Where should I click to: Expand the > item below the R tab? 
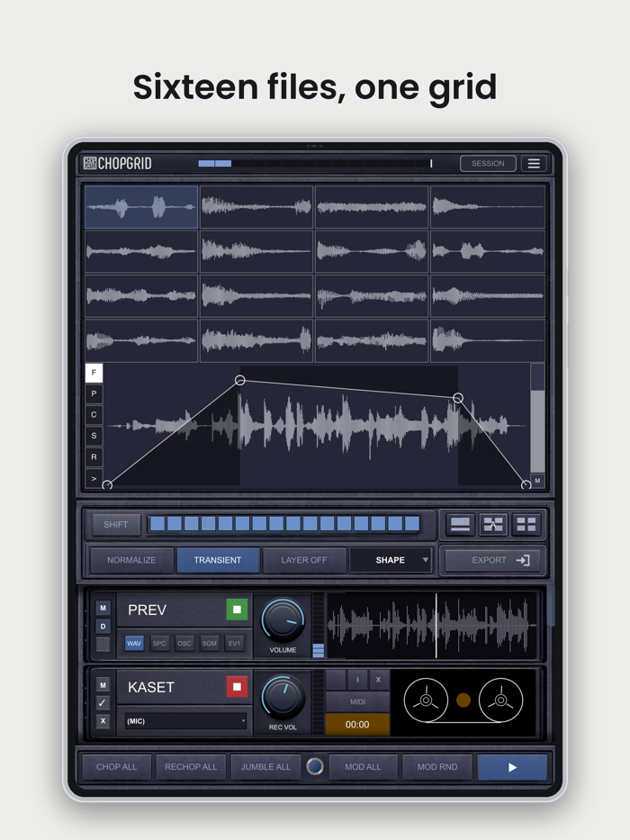click(x=94, y=478)
